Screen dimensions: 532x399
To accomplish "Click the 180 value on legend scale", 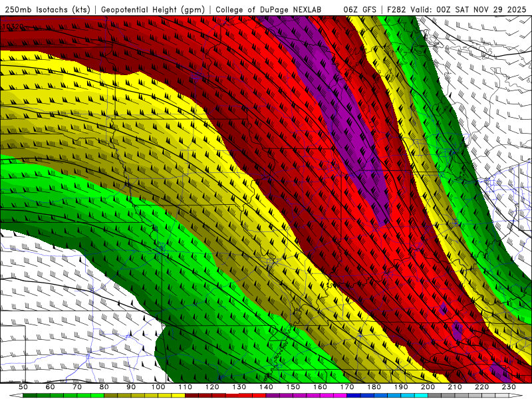I will click(374, 387).
